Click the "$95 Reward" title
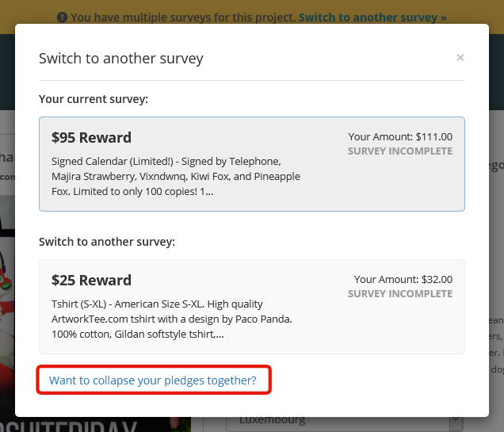 (91, 137)
